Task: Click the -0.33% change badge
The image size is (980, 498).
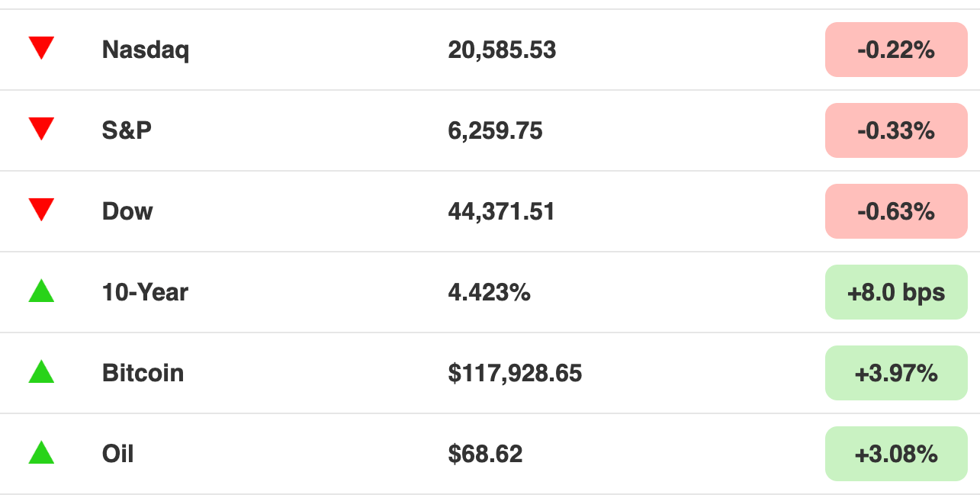Action: tap(896, 130)
